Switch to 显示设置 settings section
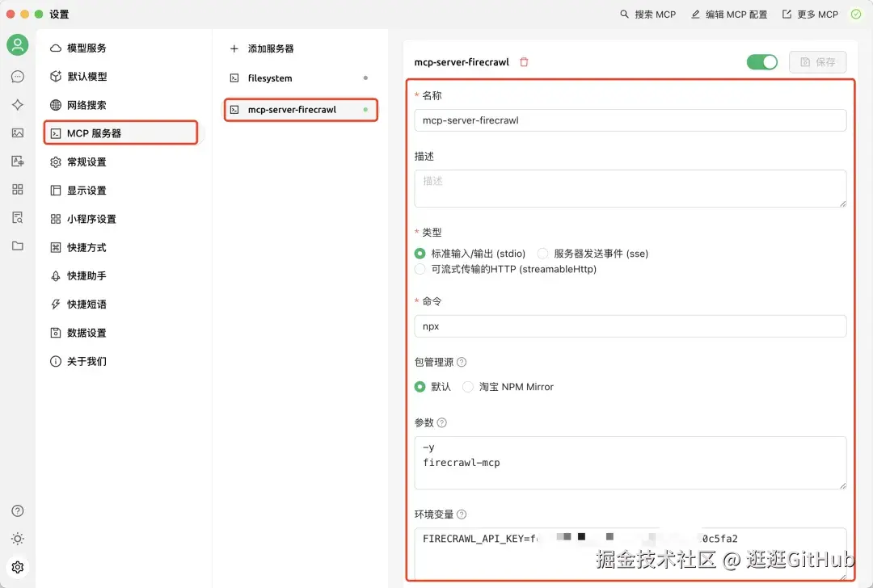Viewport: 873px width, 588px height. (84, 191)
